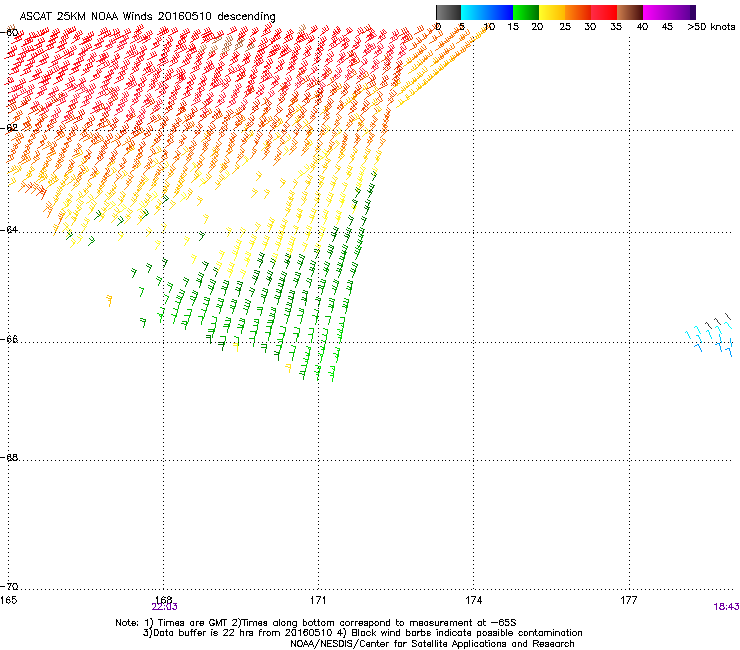Click the latitude label '-64'
Image resolution: width=740 pixels, height=650 pixels.
pyautogui.click(x=9, y=230)
